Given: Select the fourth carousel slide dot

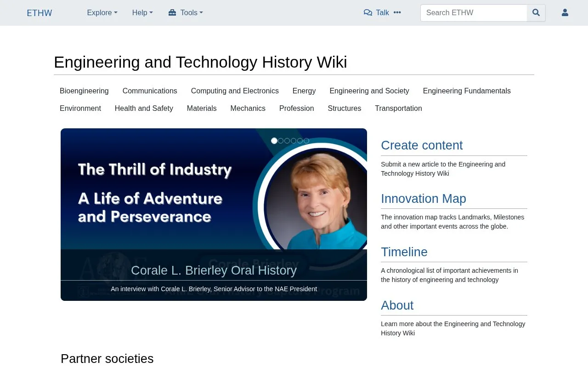Looking at the screenshot, I should click(x=294, y=141).
